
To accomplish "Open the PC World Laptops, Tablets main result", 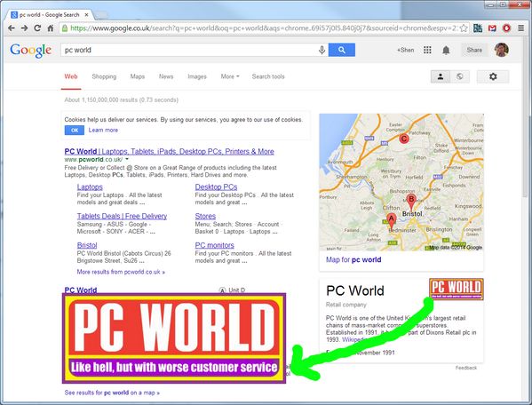I will [170, 152].
